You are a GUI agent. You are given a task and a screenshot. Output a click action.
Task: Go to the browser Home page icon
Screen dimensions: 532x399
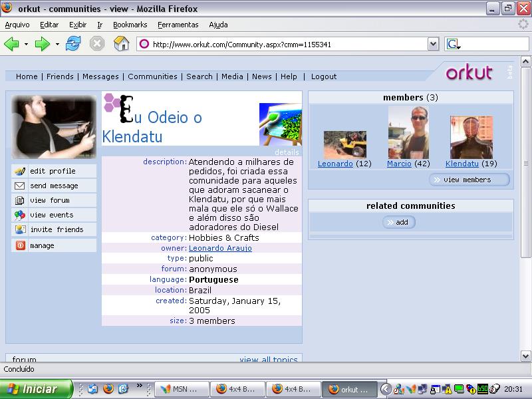(x=122, y=44)
